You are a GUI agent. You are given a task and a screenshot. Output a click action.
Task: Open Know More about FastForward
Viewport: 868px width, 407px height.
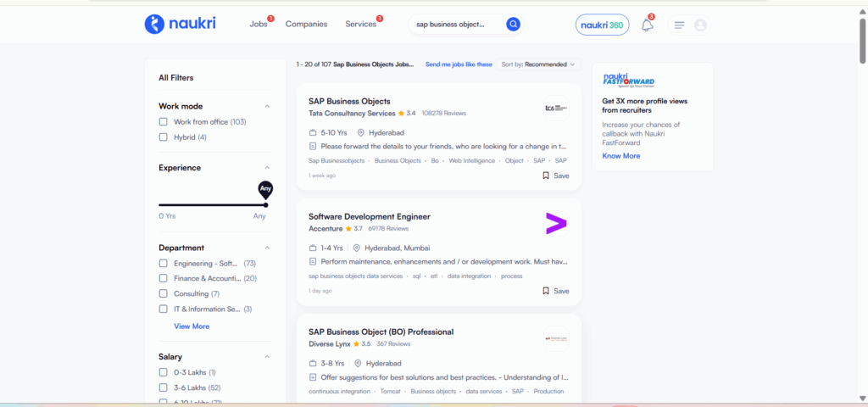[x=621, y=156]
